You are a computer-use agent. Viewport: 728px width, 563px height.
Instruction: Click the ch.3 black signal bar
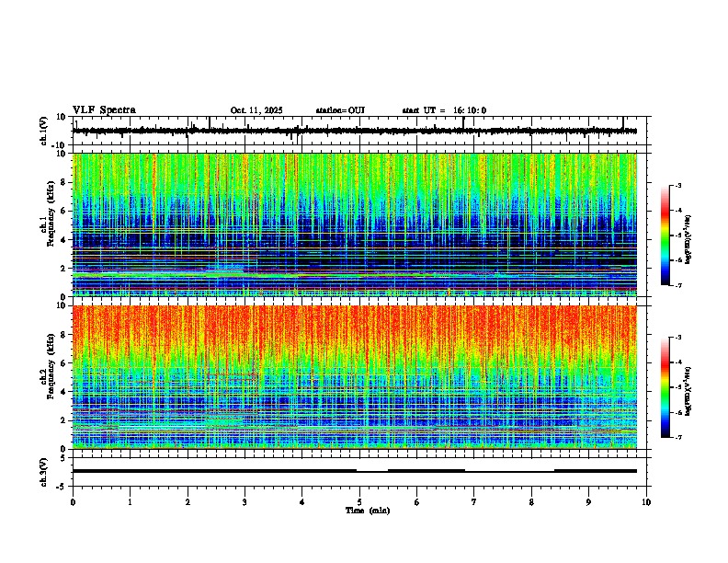click(355, 471)
